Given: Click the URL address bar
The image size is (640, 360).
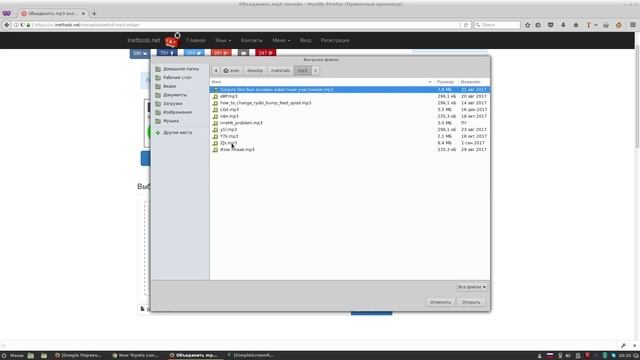Looking at the screenshot, I should (245, 25).
